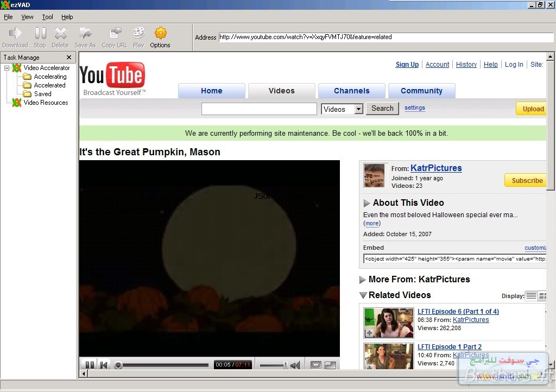Image resolution: width=556 pixels, height=392 pixels.
Task: Add LFTI Episode 6 to quicklist plus icon
Action: (x=369, y=333)
